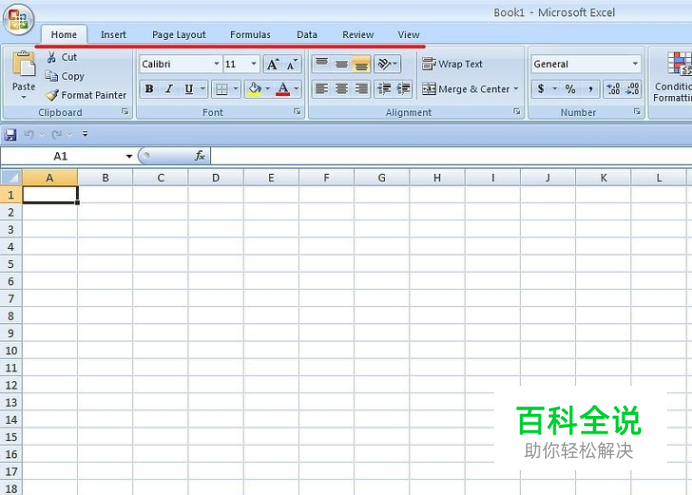
Task: Switch to the Insert tab
Action: click(x=113, y=34)
